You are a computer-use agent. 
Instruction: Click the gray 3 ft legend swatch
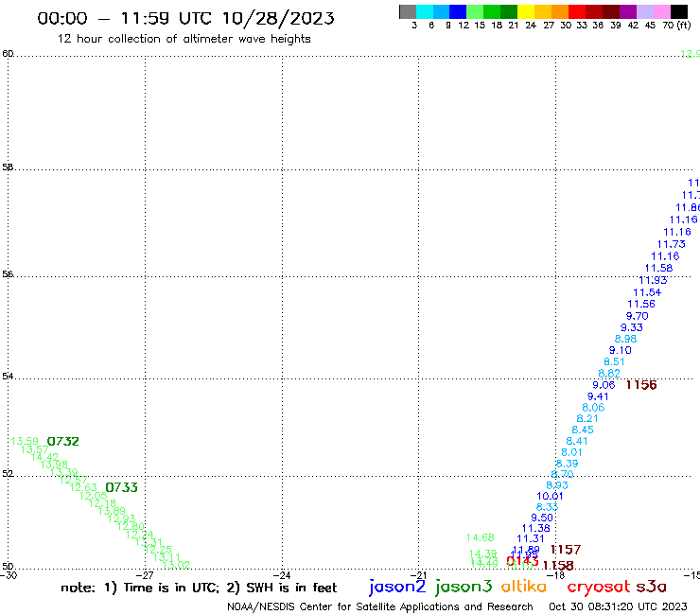pyautogui.click(x=408, y=11)
